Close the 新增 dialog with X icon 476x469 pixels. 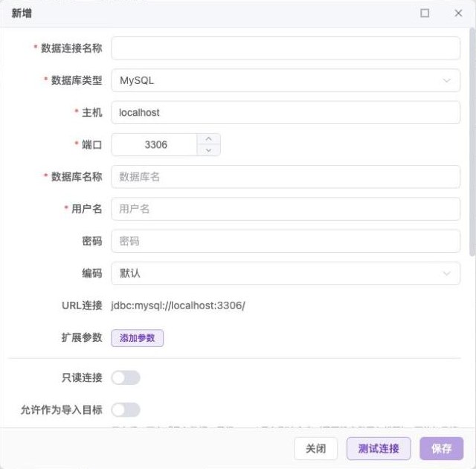tap(458, 13)
